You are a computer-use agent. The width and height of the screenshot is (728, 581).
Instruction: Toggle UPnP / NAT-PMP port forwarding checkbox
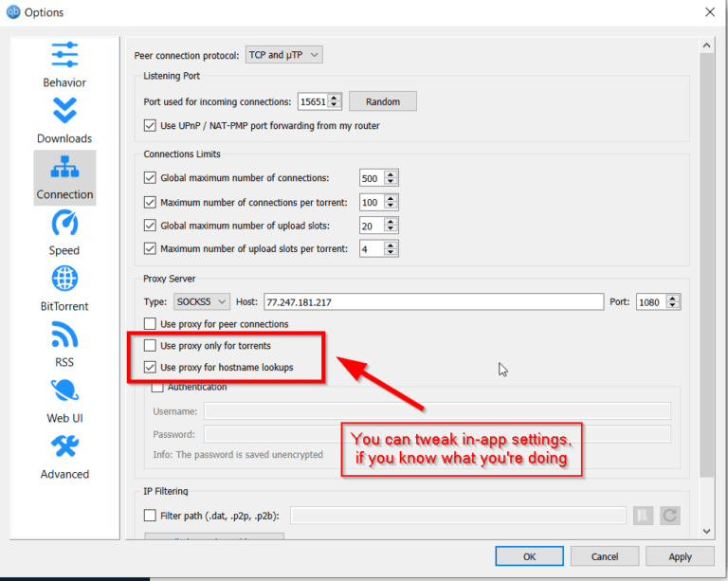pyautogui.click(x=150, y=126)
